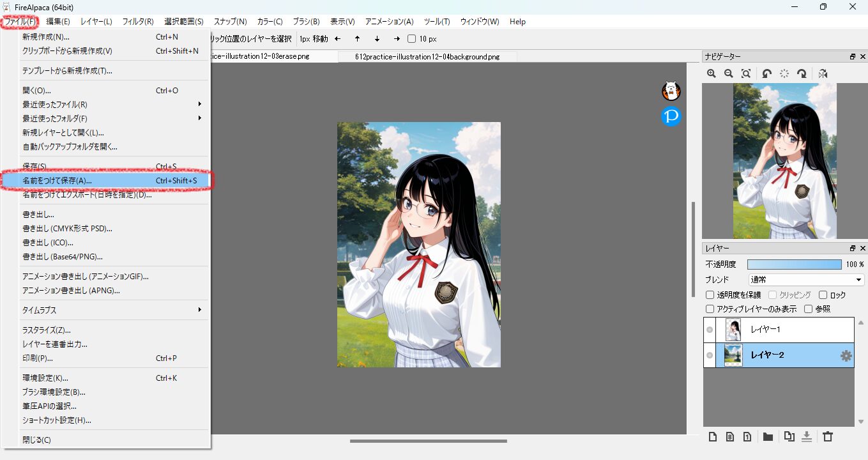Screen dimensions: 868x460
Task: Choose 名前をつけて保存 from the File menu
Action: [107, 181]
